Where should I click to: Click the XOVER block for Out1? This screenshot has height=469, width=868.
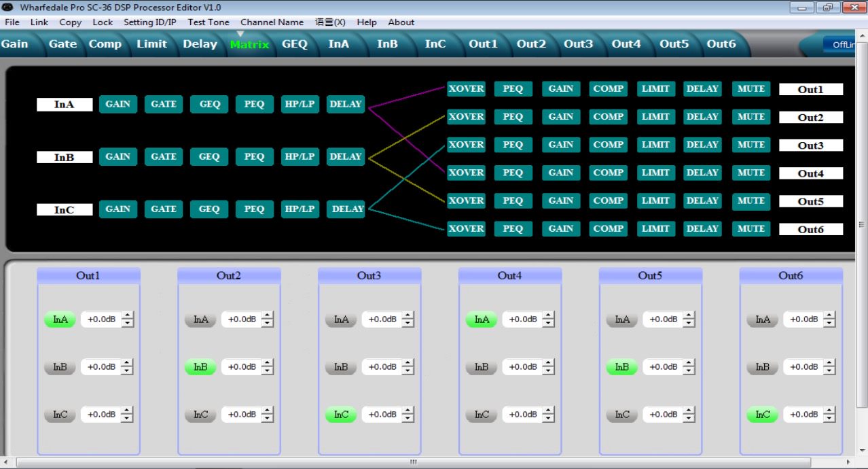tap(466, 89)
